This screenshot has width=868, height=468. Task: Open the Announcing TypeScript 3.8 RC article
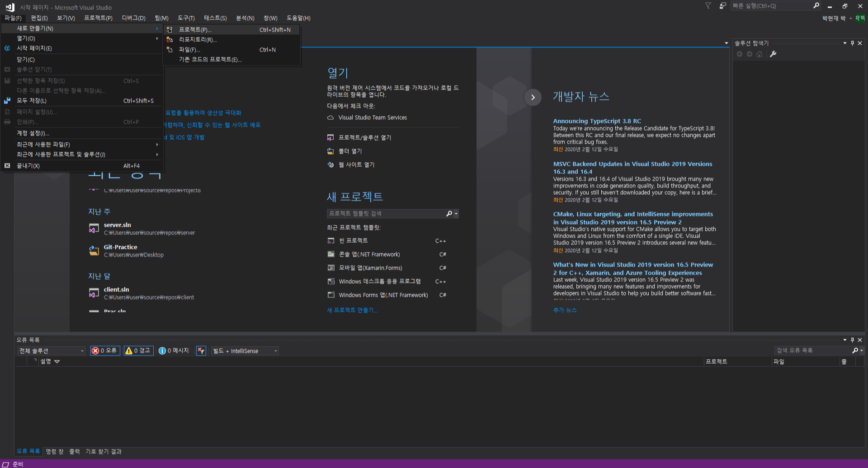[x=597, y=121]
